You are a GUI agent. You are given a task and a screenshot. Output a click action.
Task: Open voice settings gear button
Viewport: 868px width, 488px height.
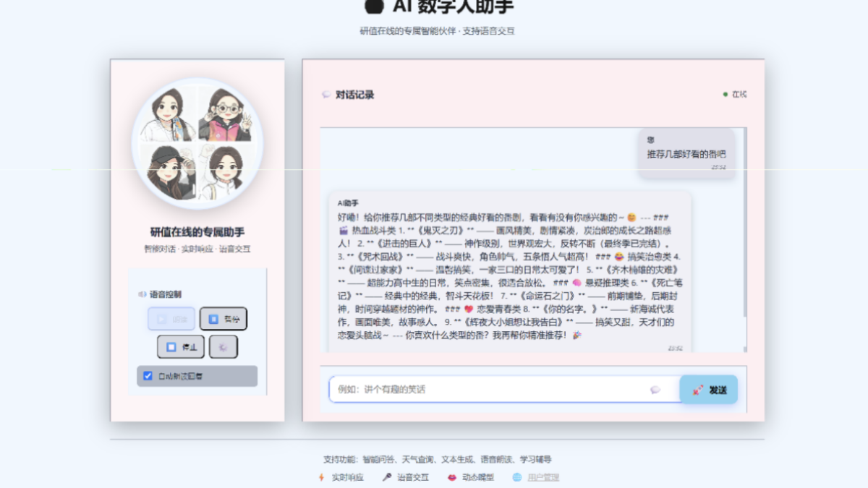pos(224,347)
